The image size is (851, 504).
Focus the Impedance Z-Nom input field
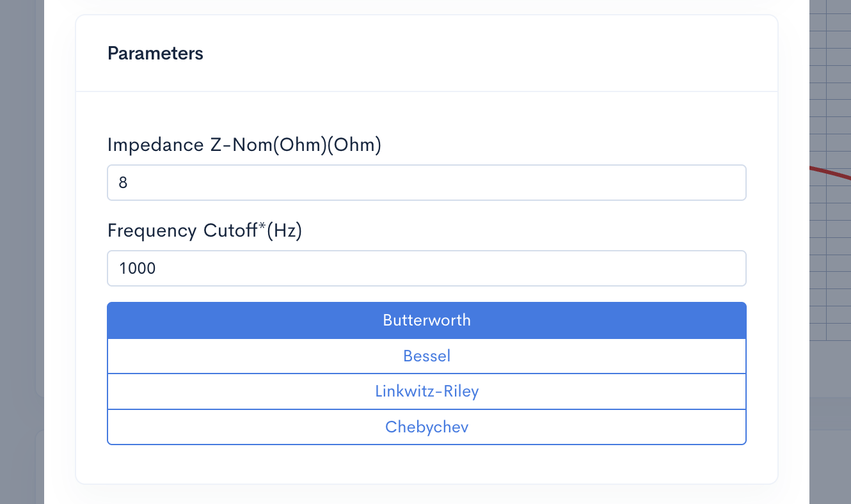point(426,183)
